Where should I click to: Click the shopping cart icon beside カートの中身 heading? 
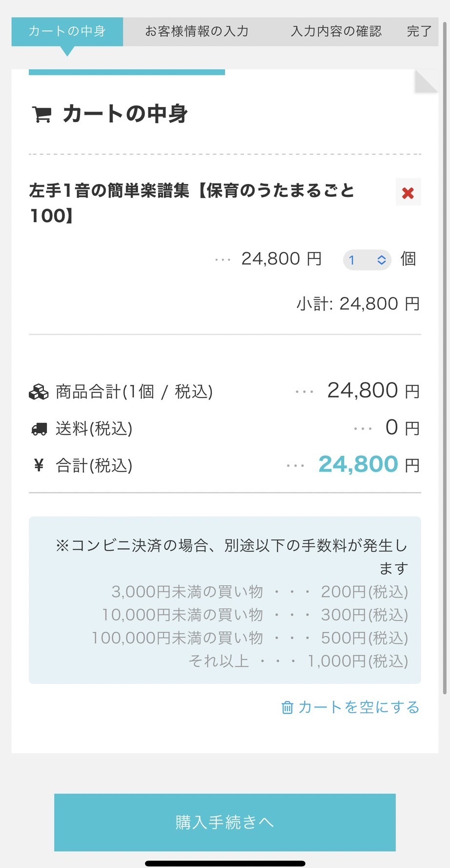click(x=41, y=114)
